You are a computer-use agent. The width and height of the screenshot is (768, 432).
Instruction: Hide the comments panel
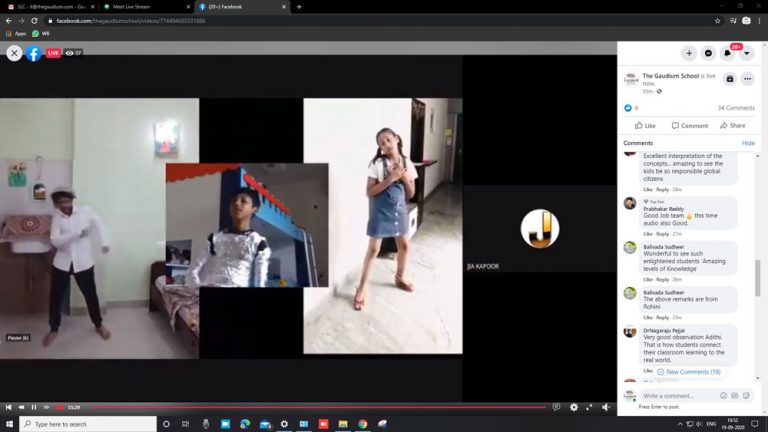tap(748, 143)
